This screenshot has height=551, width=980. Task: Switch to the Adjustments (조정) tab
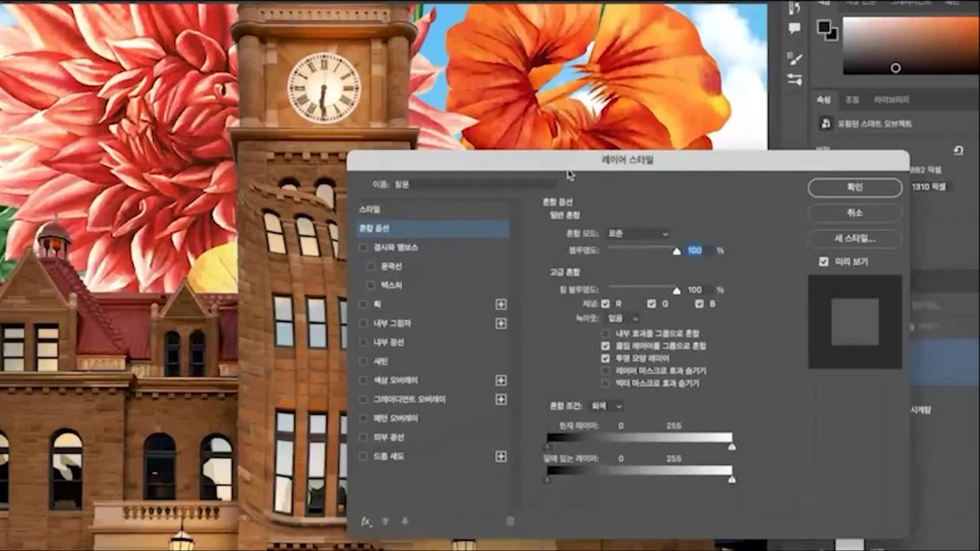coord(852,100)
